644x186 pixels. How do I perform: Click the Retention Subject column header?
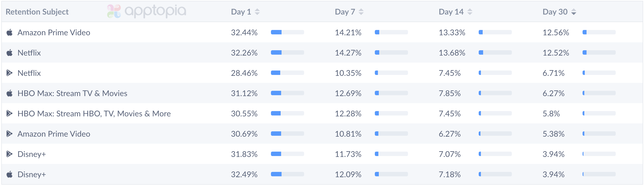point(37,12)
